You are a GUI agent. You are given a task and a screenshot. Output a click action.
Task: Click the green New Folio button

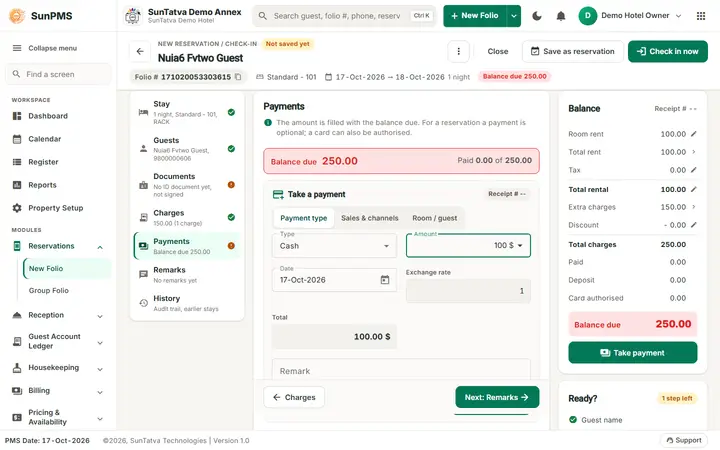475,16
